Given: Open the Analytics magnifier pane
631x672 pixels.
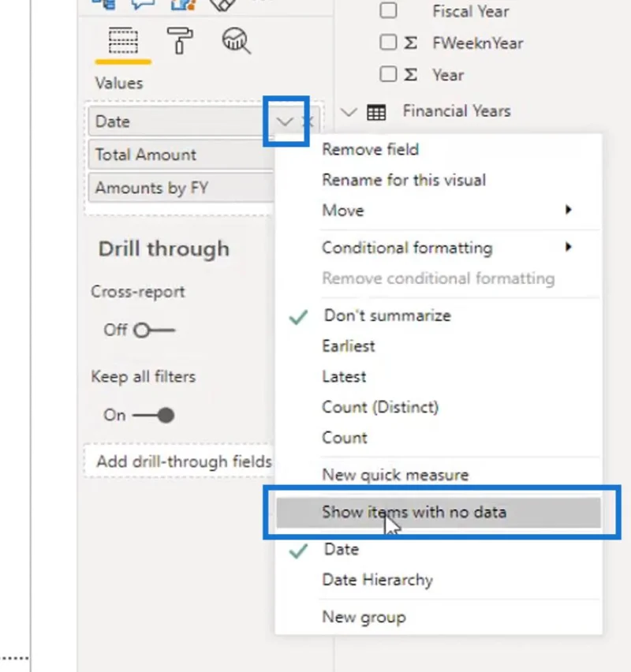Looking at the screenshot, I should point(236,41).
